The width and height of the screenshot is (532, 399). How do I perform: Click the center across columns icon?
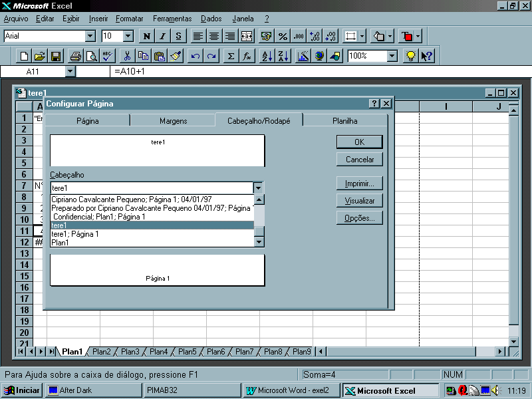247,36
